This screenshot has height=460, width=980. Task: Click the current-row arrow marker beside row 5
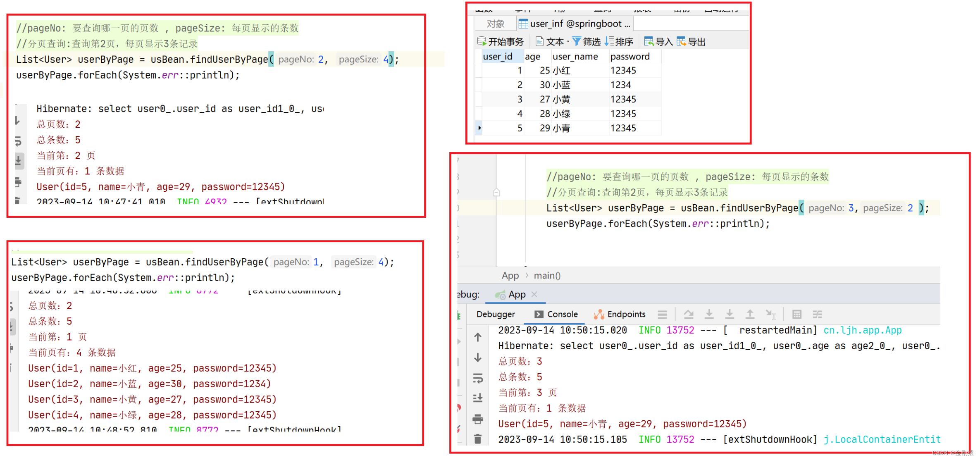click(x=479, y=128)
